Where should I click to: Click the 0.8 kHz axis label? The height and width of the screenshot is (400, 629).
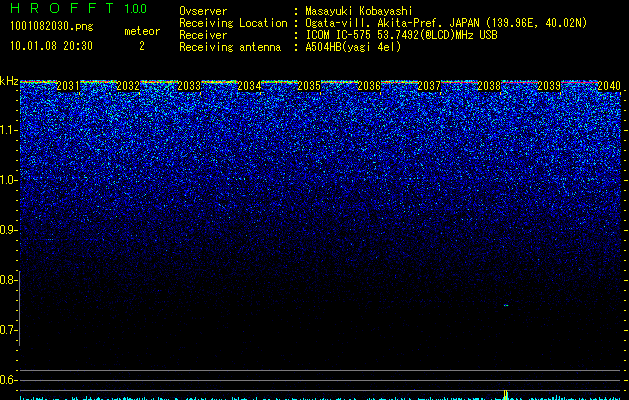(x=9, y=280)
